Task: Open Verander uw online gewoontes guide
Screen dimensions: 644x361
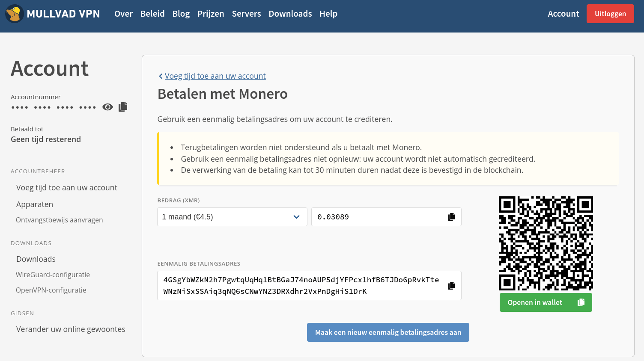Action: (71, 329)
